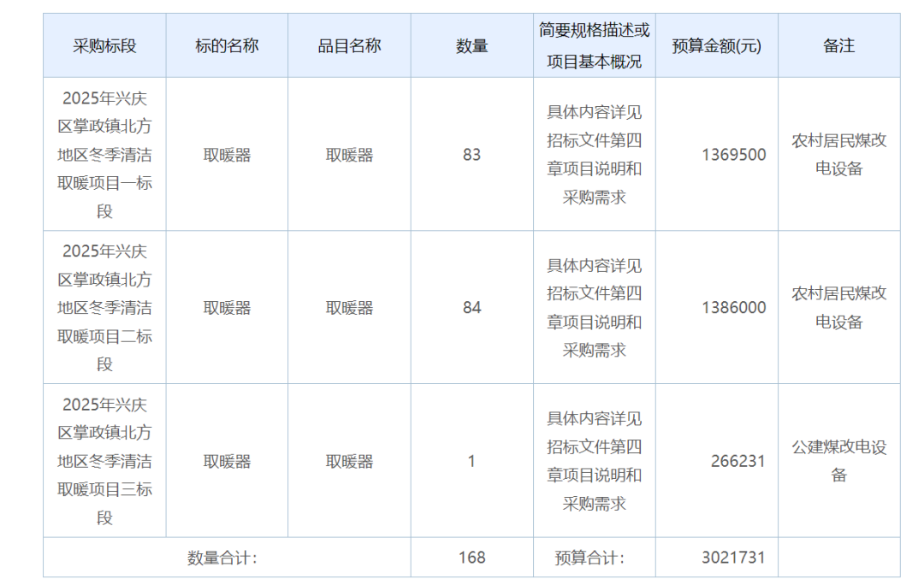
Task: Click the 公建煤改电设备 remark cell
Action: coord(839,461)
